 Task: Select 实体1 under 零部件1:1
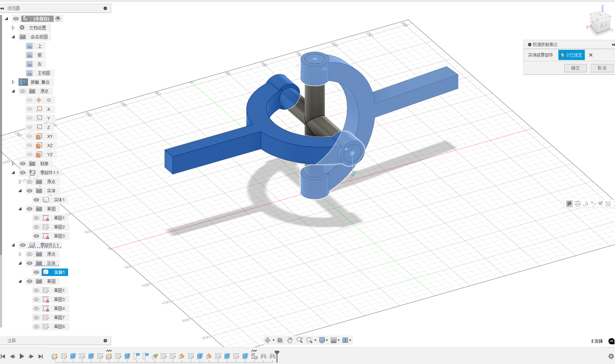59,200
